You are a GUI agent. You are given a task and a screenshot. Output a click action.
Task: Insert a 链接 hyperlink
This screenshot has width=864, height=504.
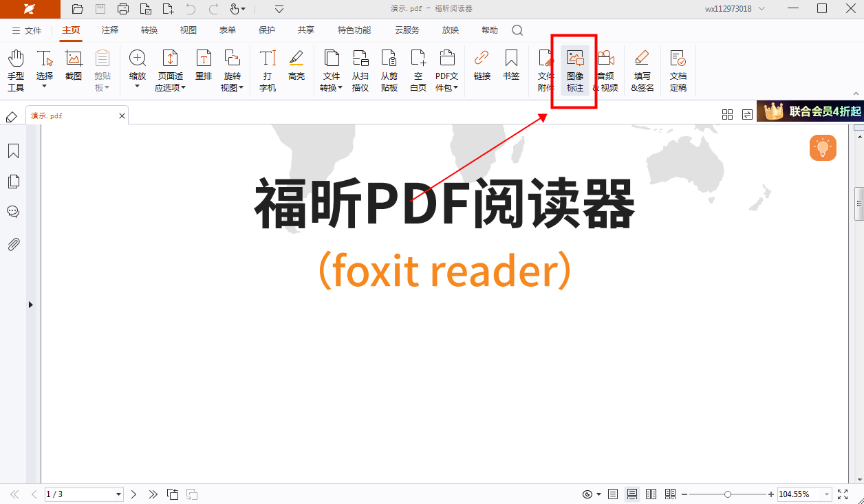(482, 67)
